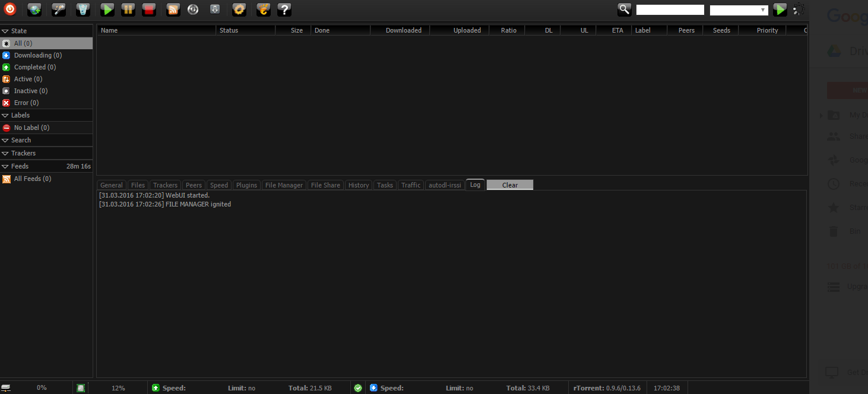Click into the search text field
The height and width of the screenshot is (394, 868).
[x=670, y=10]
